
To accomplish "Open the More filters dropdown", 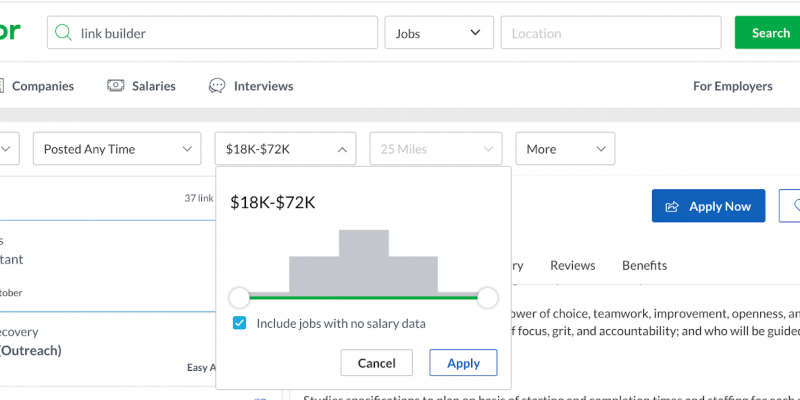I will [x=565, y=149].
